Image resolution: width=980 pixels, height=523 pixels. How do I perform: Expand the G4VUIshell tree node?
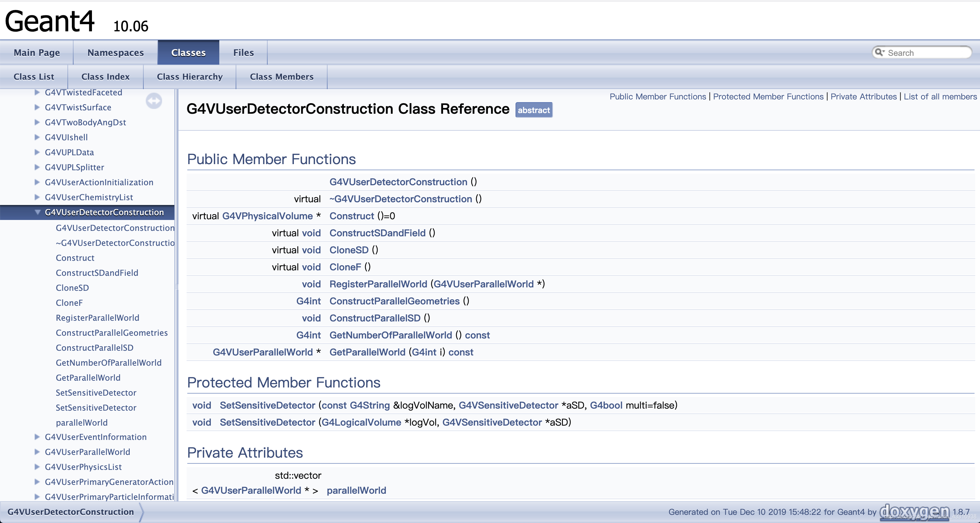(37, 137)
